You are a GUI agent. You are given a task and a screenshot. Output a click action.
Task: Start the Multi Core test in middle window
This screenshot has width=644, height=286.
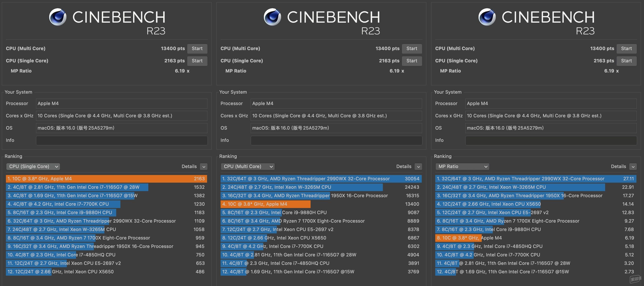(412, 49)
